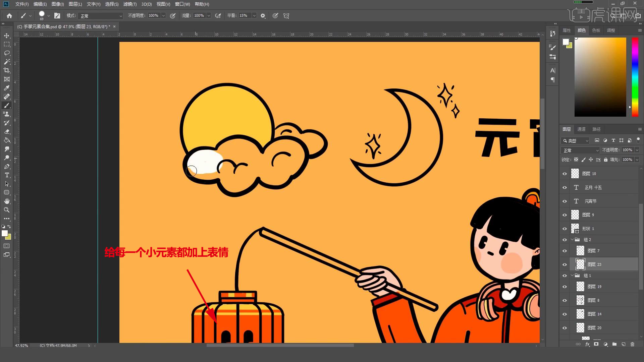
Task: Open brush blend mode 模式 dropdown
Action: click(101, 16)
